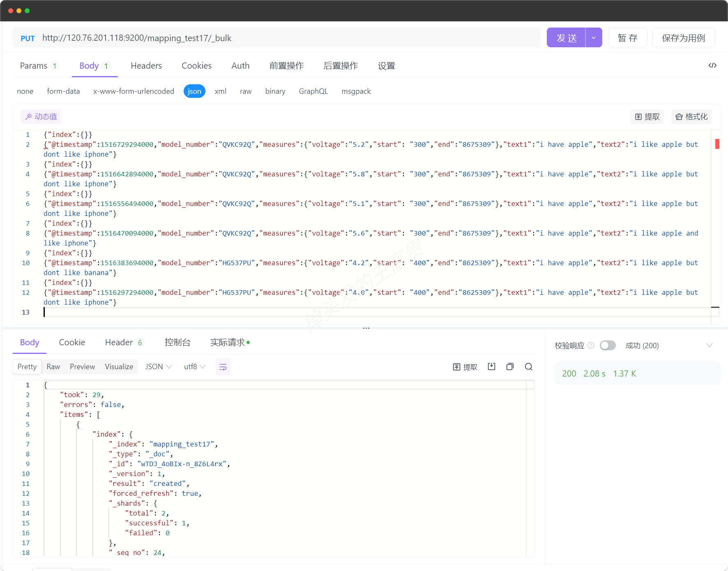Select msgpack body type
Image resolution: width=728 pixels, height=571 pixels.
[x=356, y=91]
